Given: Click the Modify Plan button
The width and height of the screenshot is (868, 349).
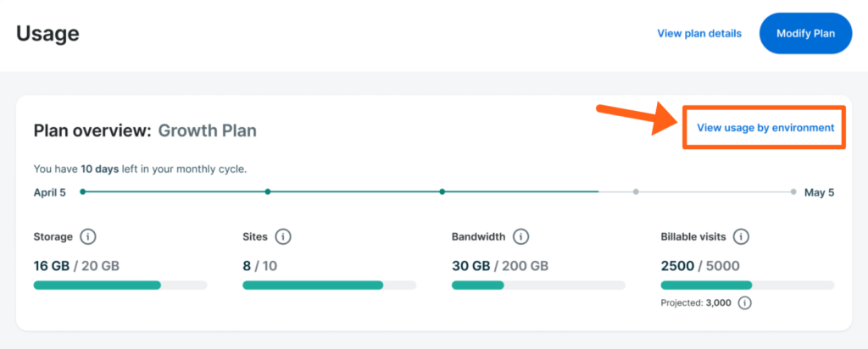Looking at the screenshot, I should tap(804, 34).
